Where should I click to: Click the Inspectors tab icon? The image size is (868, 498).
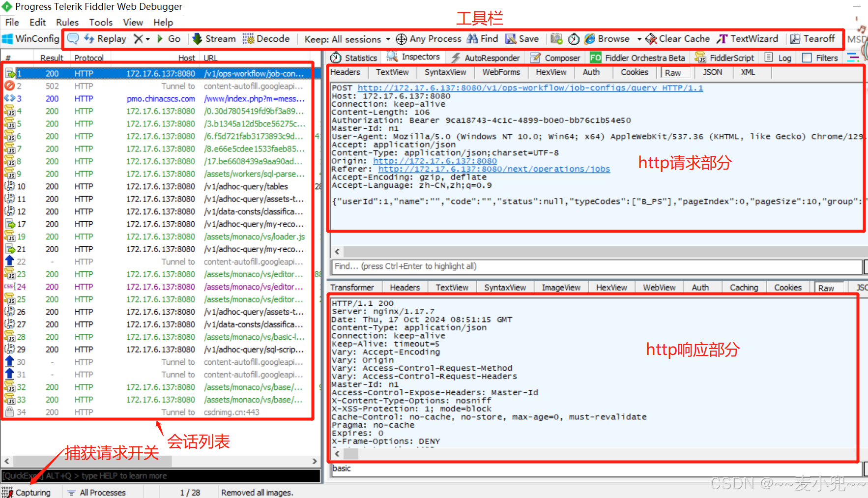tap(392, 57)
